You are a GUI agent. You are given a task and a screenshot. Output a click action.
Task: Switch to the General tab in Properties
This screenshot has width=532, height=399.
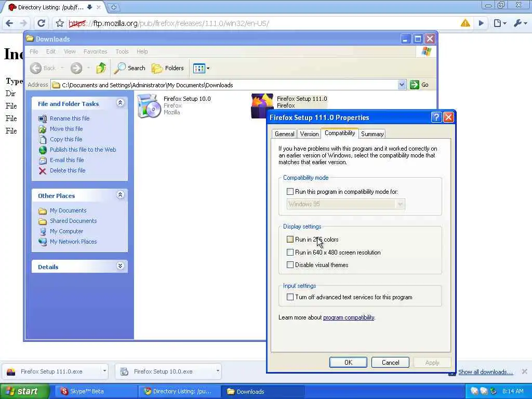click(284, 134)
